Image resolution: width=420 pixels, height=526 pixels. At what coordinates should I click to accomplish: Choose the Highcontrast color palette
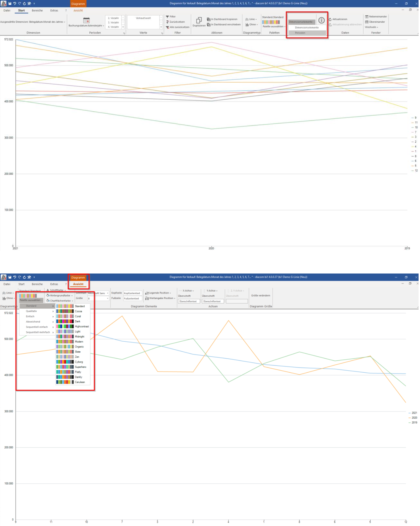pos(73,327)
